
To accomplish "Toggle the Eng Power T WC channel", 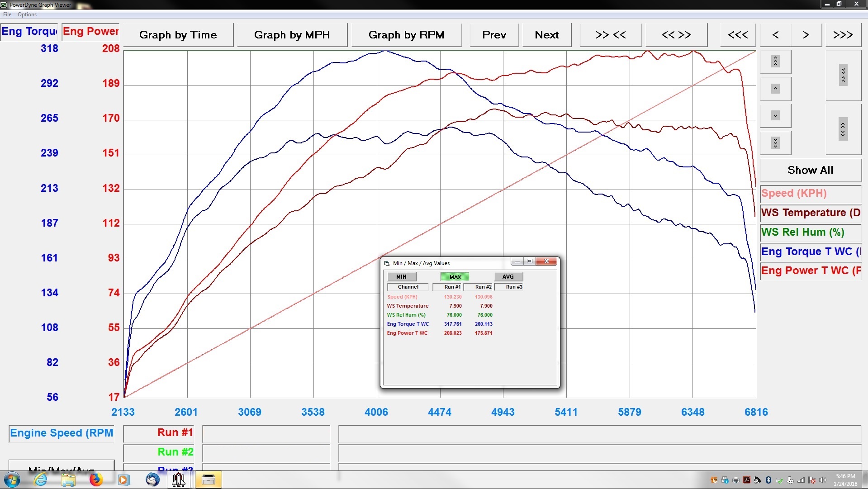I will tap(810, 271).
